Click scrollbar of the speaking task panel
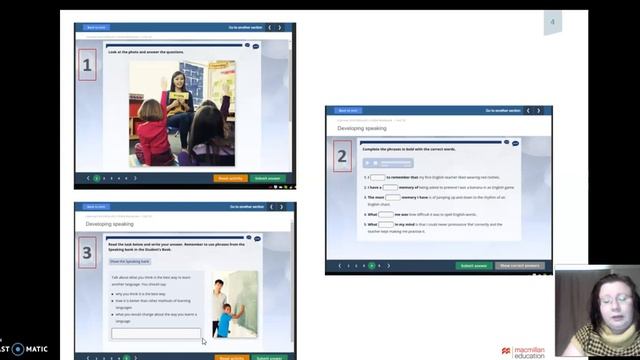Viewport: 640px width, 360px height. click(x=292, y=282)
